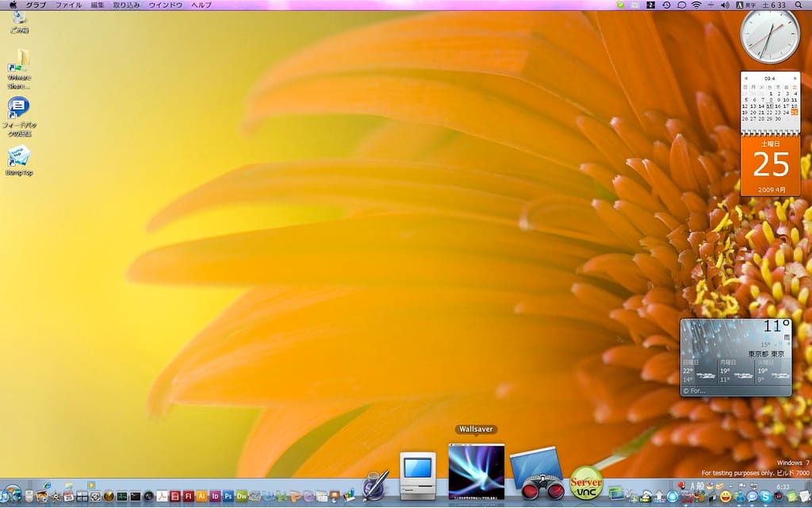Launch Adobe Dreamweaver (Dw) from the dock
The height and width of the screenshot is (508, 812).
pyautogui.click(x=242, y=496)
